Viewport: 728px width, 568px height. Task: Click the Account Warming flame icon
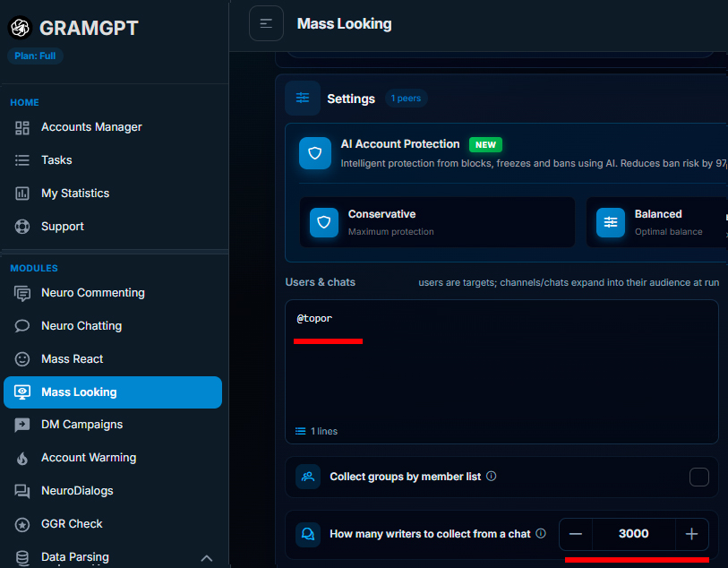pos(22,459)
